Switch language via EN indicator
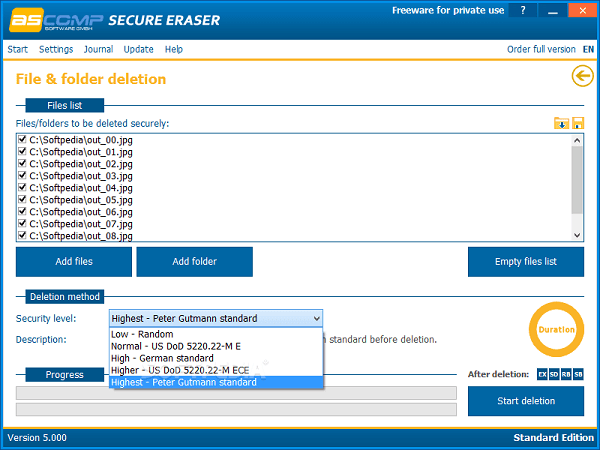The image size is (600, 450). (588, 49)
